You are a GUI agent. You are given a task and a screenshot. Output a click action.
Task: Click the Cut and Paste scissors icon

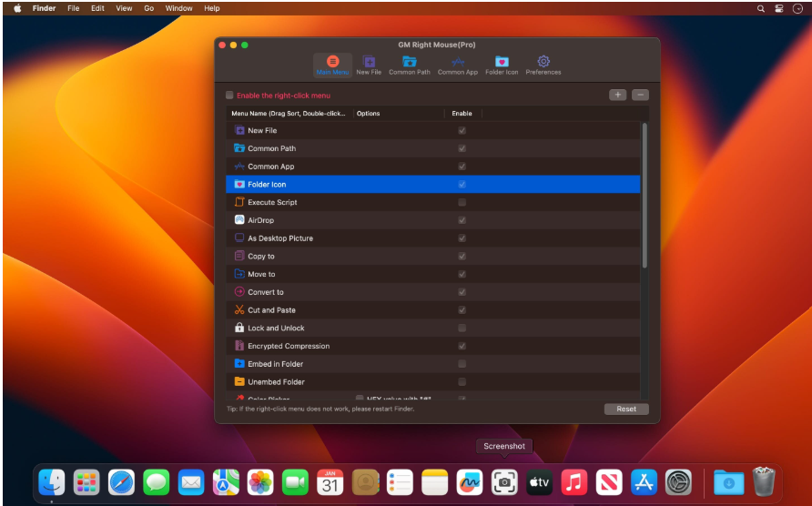[x=239, y=309]
